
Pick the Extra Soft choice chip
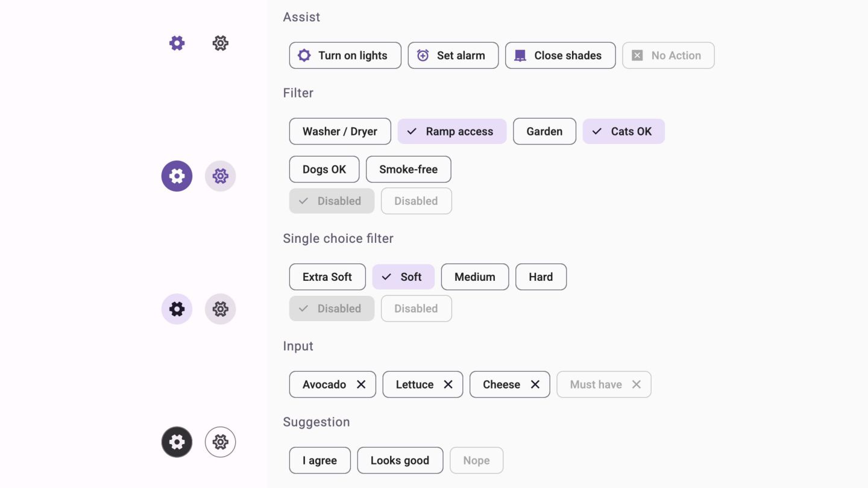point(327,277)
